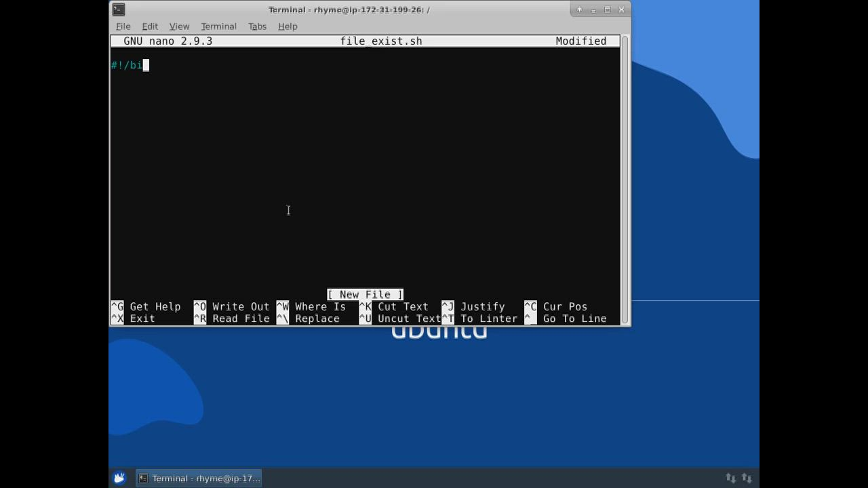The height and width of the screenshot is (488, 868).
Task: Click the "To Linter" shortcut label
Action: tap(489, 319)
